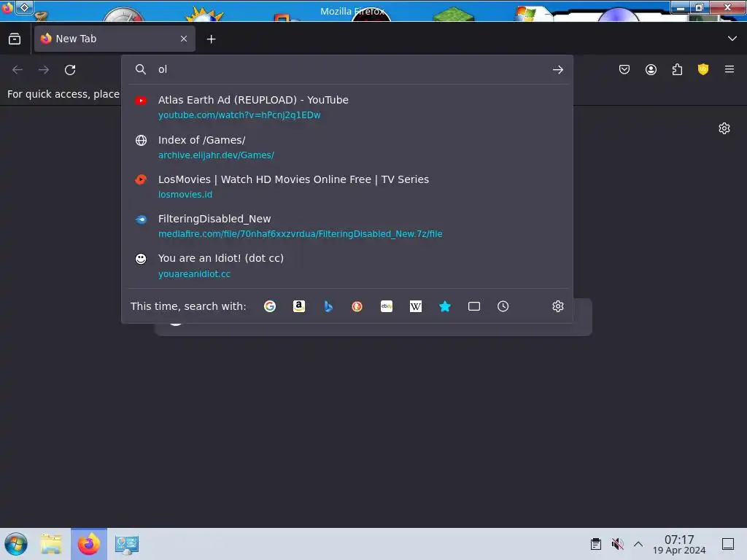Expand hidden system tray icons
The image size is (747, 560).
pyautogui.click(x=638, y=544)
